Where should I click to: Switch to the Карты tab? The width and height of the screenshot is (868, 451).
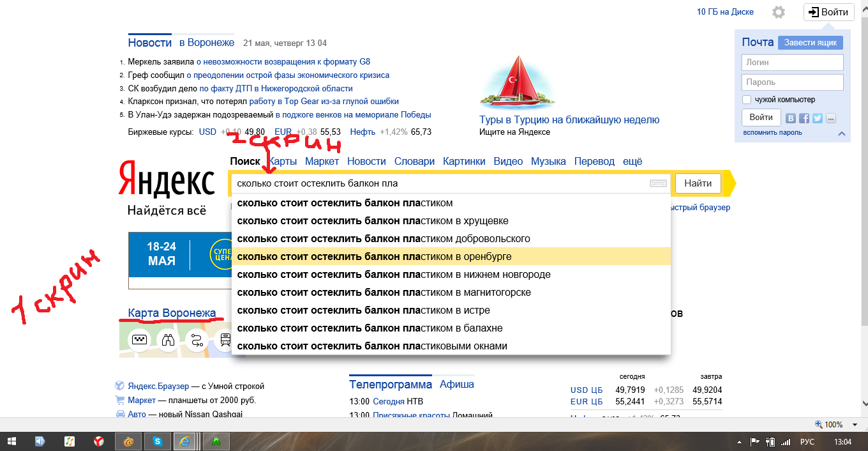tap(282, 162)
